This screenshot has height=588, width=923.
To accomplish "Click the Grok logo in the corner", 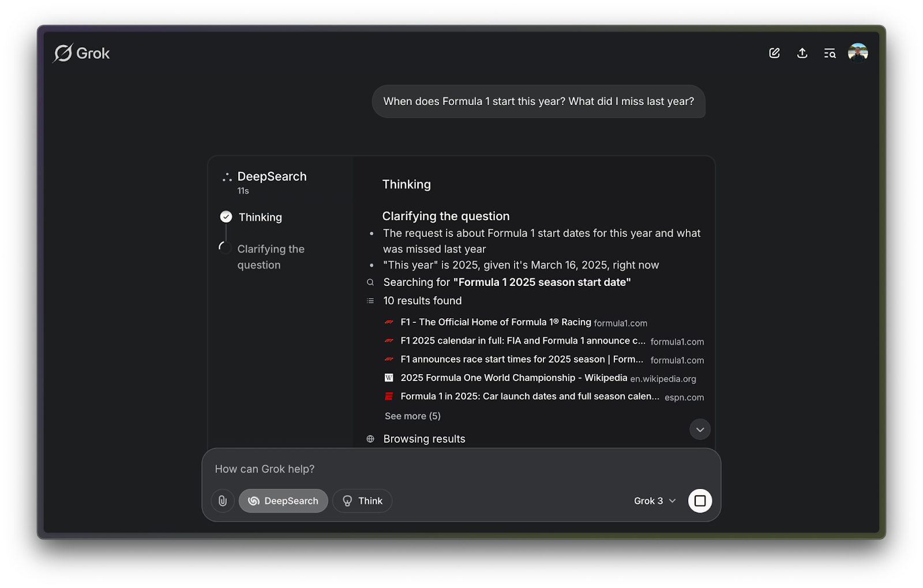I will click(63, 52).
